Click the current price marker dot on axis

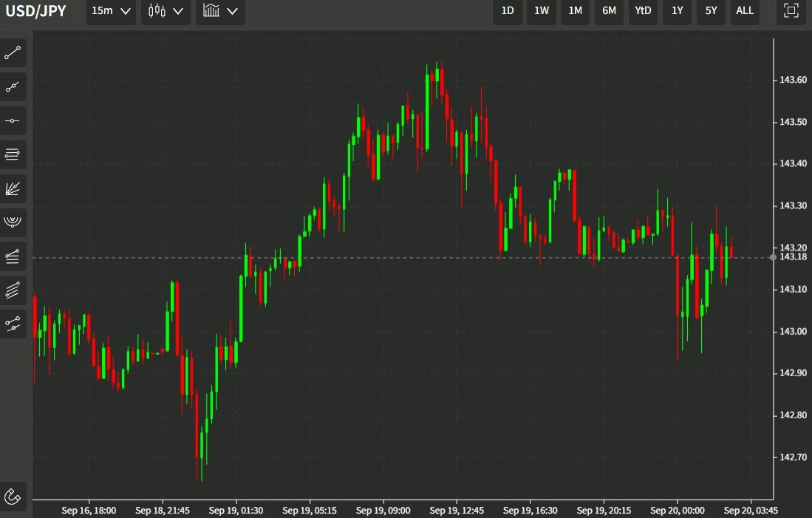point(773,257)
